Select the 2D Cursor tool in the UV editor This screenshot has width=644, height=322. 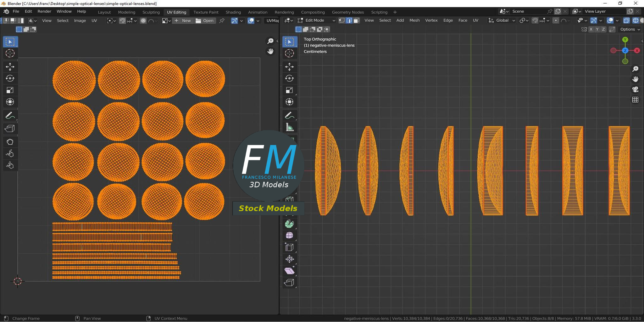pyautogui.click(x=10, y=53)
